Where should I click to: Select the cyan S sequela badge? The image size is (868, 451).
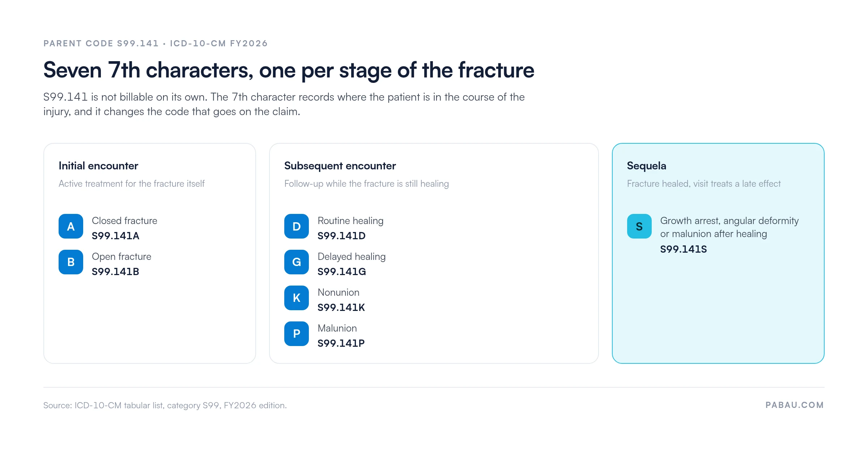click(639, 226)
